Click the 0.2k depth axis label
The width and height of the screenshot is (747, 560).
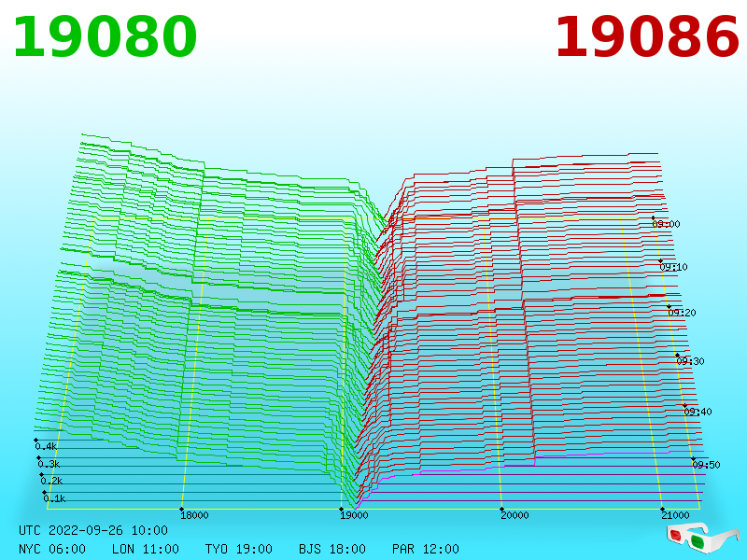(51, 481)
